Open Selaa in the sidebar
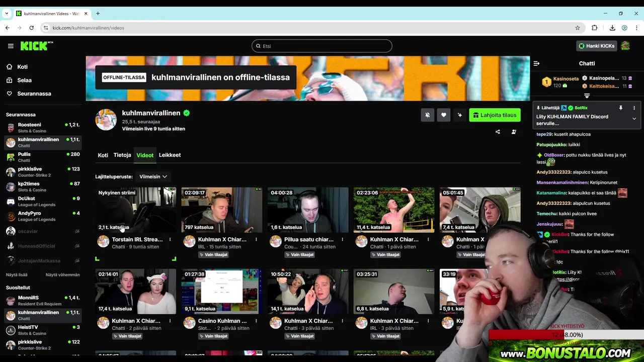 tap(24, 80)
